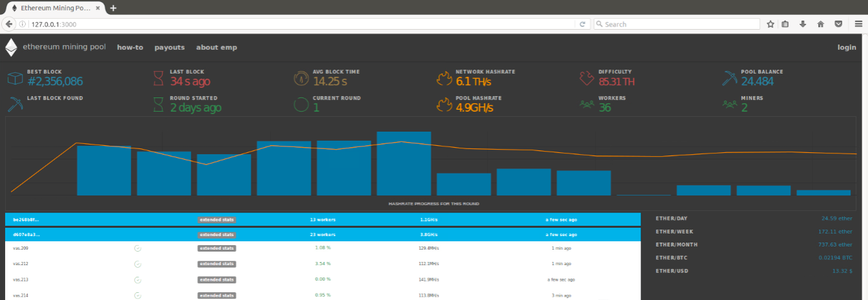This screenshot has height=300, width=868.
Task: Click the best block number #2,356,086
Action: (x=55, y=81)
